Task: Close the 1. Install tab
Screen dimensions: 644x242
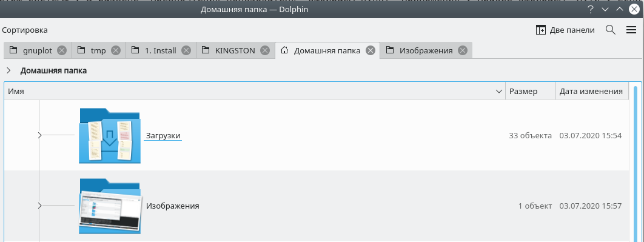Action: (186, 50)
